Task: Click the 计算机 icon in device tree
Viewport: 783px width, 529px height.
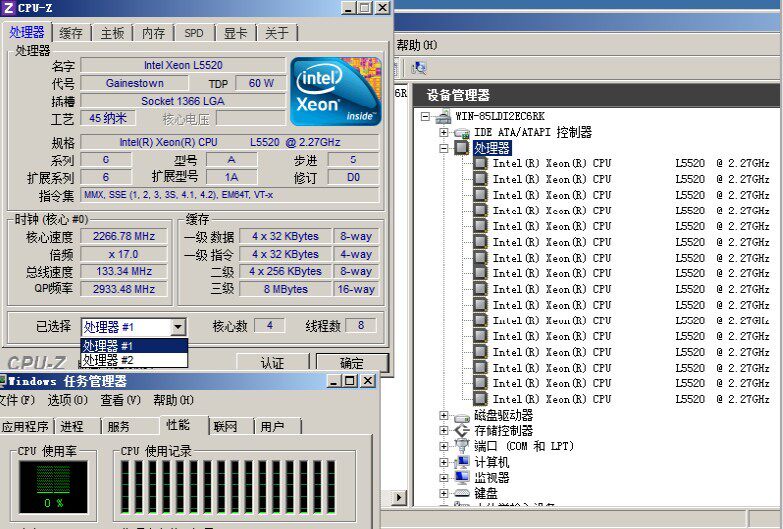Action: 462,462
